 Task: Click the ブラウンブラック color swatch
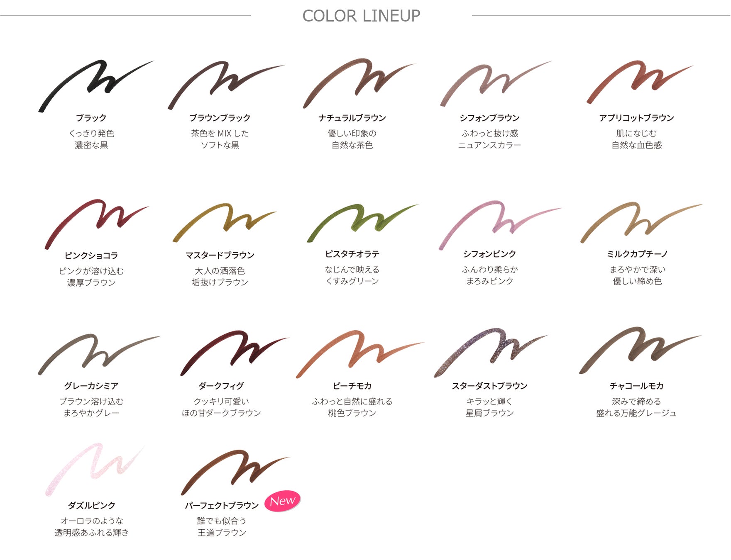point(225,85)
